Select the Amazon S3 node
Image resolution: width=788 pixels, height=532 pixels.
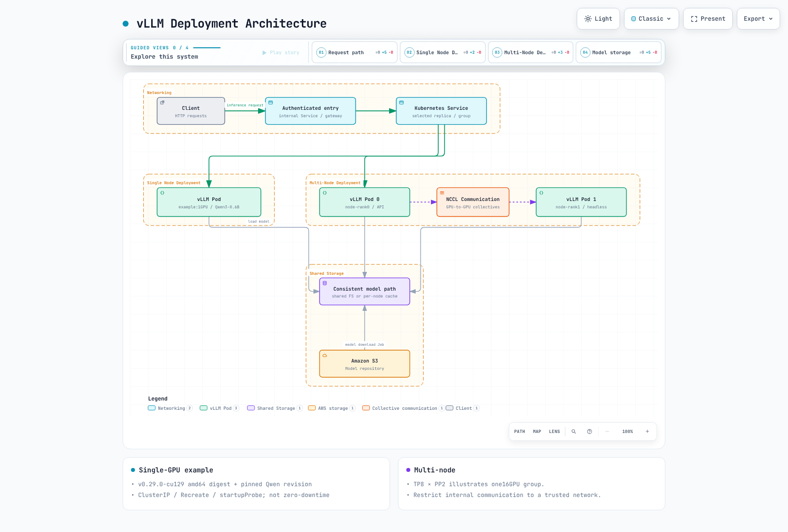pyautogui.click(x=364, y=364)
